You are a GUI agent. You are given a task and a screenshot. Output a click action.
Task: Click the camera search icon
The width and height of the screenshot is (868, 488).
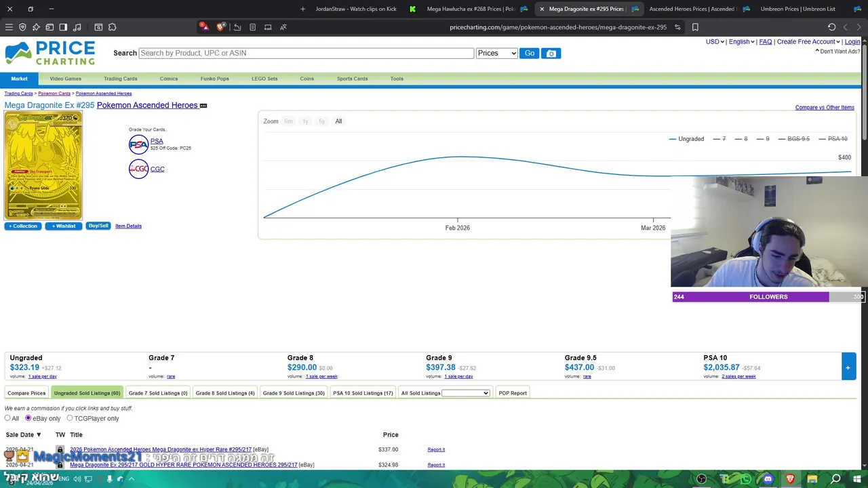(551, 53)
